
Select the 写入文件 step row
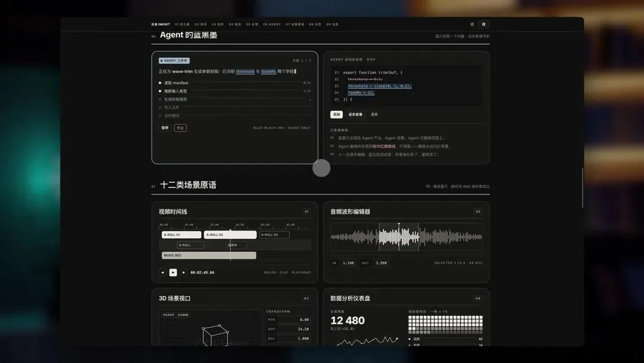point(234,107)
